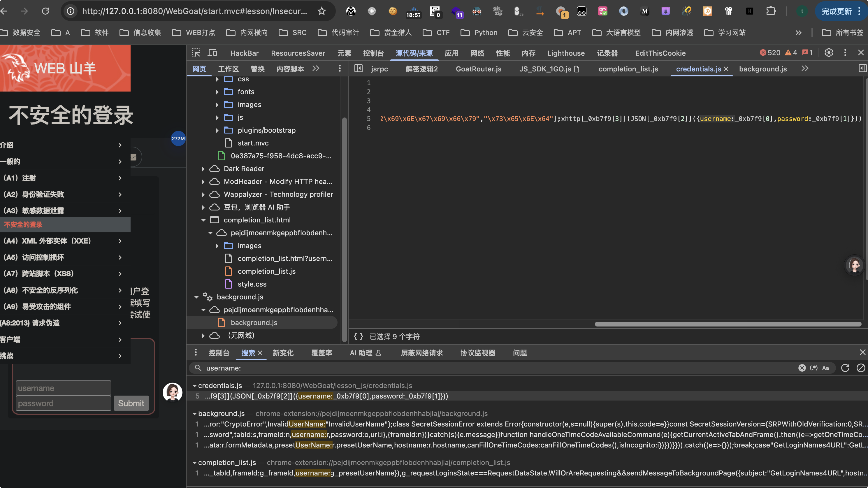The height and width of the screenshot is (488, 868).
Task: Switch to the 覆盖率 drawer tab
Action: pos(321,353)
